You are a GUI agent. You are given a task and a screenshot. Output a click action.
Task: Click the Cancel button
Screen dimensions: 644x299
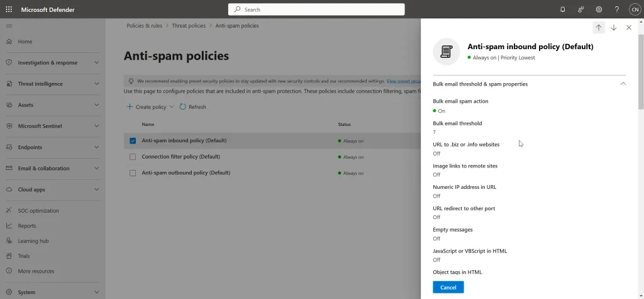448,288
